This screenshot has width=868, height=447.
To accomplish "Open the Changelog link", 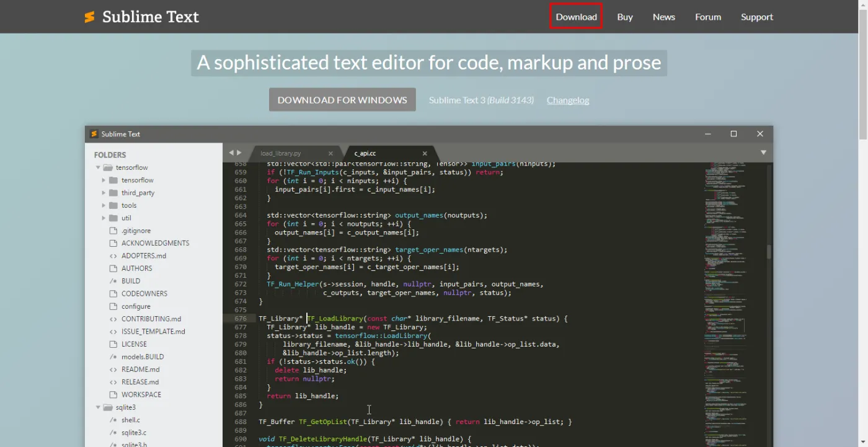I will click(x=568, y=100).
